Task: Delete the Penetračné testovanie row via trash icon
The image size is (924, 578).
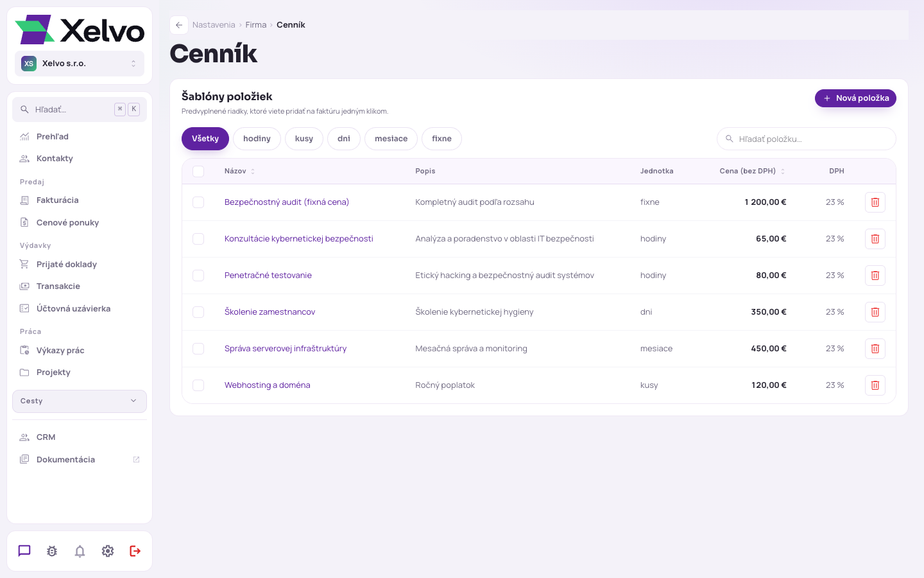Action: pyautogui.click(x=875, y=276)
